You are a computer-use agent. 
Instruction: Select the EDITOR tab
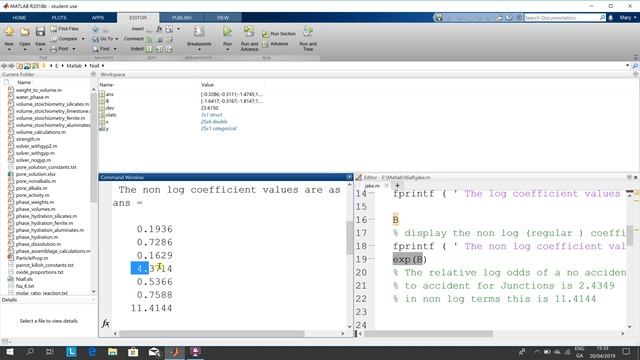pyautogui.click(x=138, y=18)
